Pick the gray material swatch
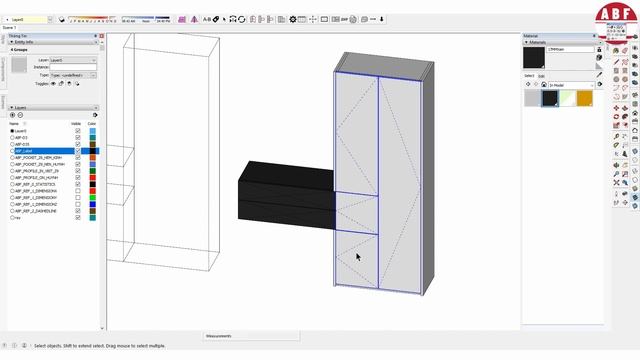 532,98
